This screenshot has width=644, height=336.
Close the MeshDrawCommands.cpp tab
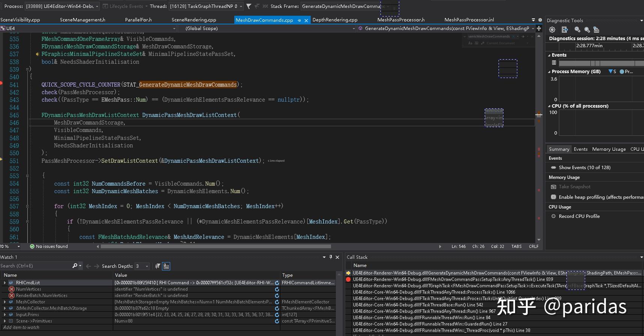[x=306, y=20]
